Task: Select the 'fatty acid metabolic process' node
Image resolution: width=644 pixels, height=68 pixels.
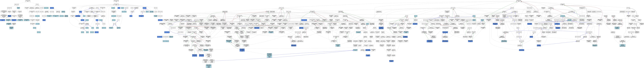Action: pos(347,32)
